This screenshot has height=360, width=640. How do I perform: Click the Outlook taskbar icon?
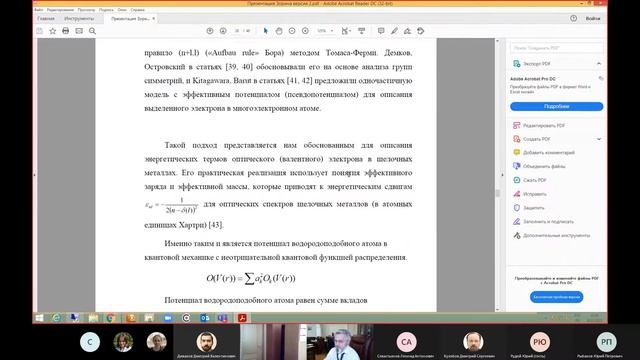(204, 318)
